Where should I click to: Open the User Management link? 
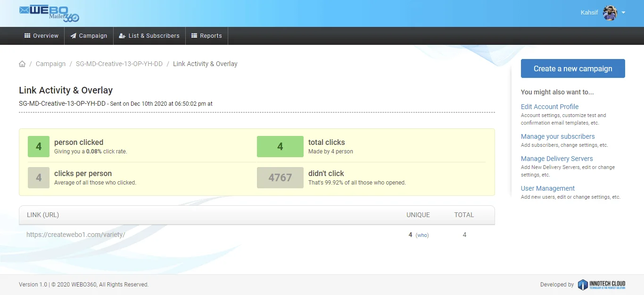(547, 188)
